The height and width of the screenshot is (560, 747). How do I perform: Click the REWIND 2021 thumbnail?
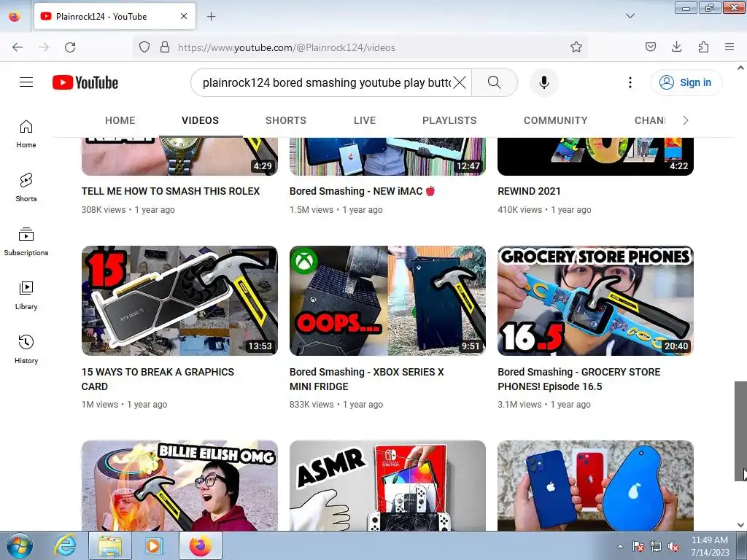(x=595, y=157)
